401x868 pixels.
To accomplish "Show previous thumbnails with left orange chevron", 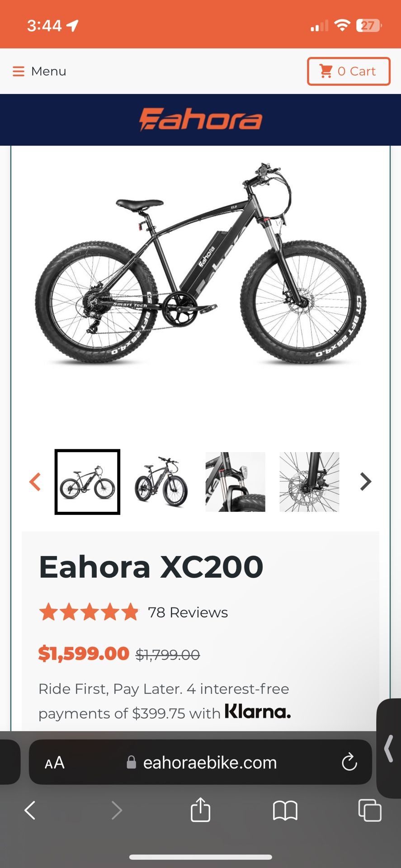I will [x=35, y=482].
